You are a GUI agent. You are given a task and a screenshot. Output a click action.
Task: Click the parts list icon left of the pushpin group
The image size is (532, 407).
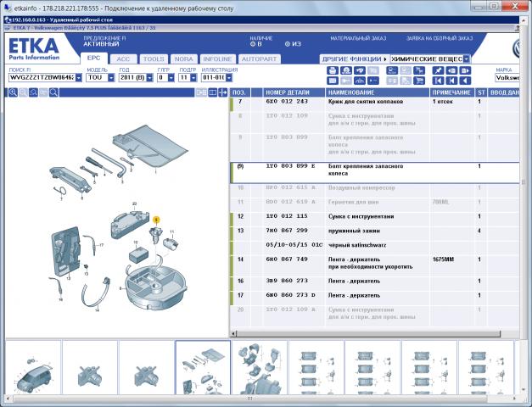coord(392,70)
